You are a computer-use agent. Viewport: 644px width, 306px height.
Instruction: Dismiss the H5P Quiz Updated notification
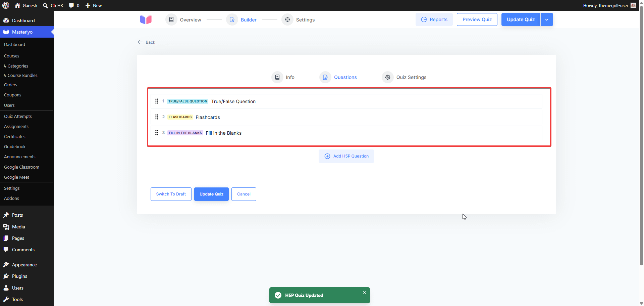click(x=365, y=293)
